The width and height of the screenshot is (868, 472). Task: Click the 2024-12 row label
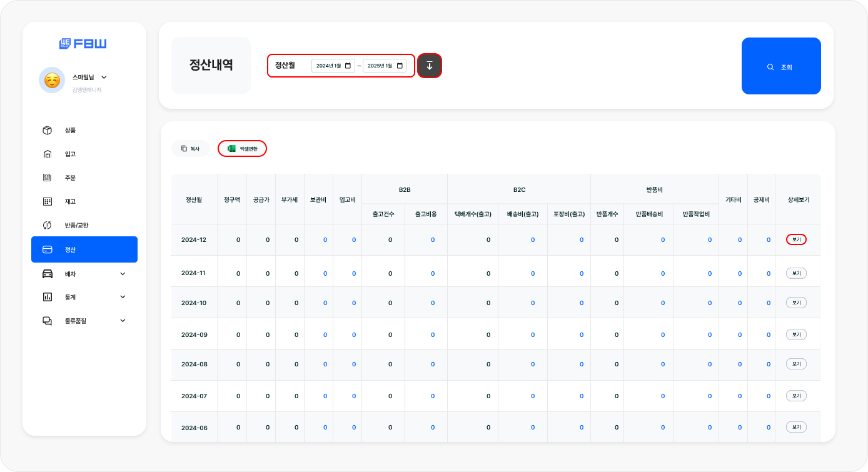click(194, 240)
